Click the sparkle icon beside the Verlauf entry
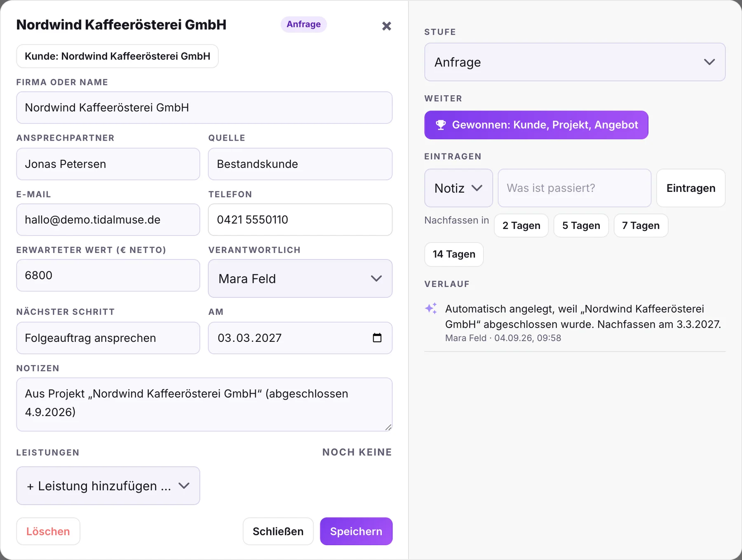 (431, 308)
